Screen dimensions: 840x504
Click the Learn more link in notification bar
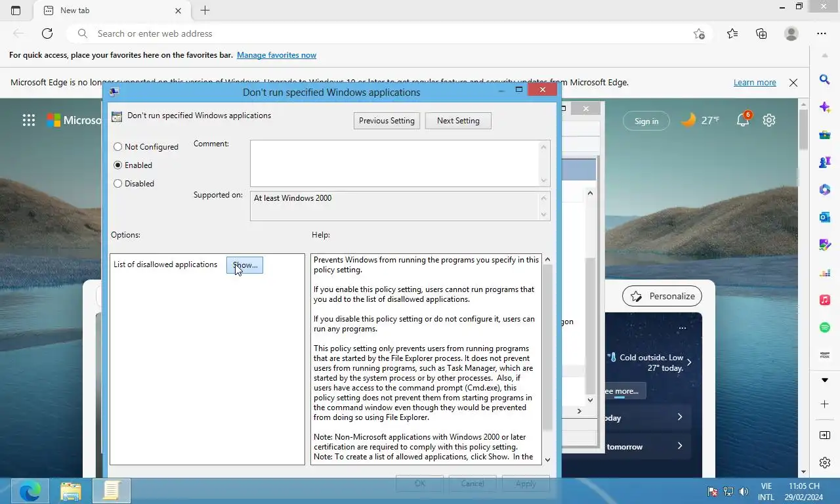(x=755, y=83)
